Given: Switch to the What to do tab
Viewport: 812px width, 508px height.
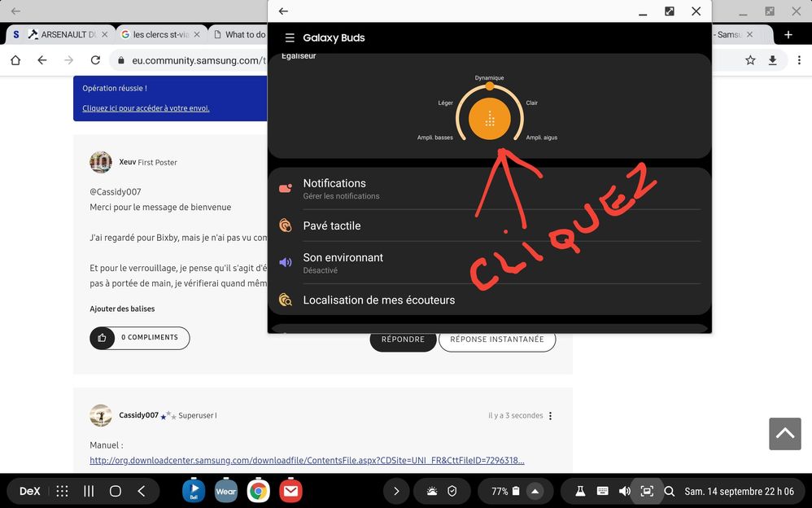Looking at the screenshot, I should [x=239, y=35].
